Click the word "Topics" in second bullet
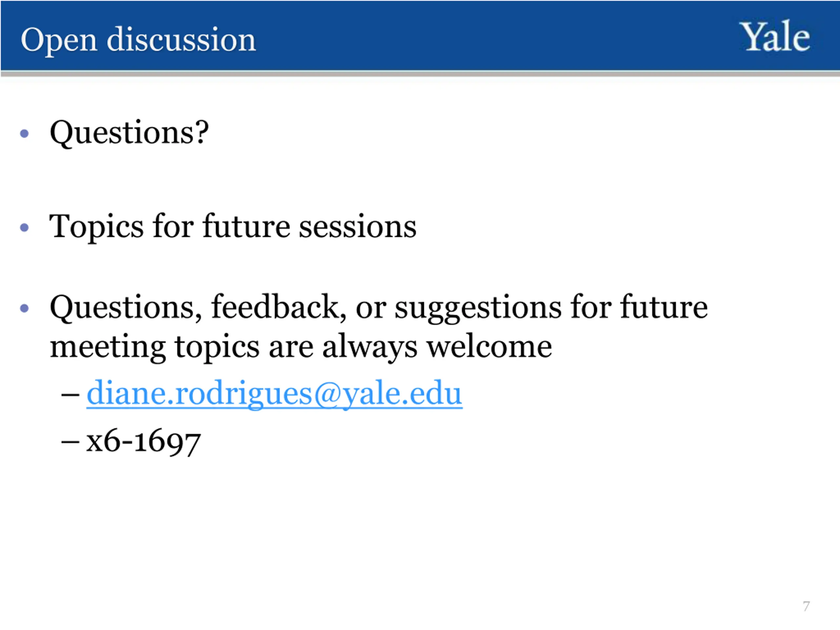This screenshot has height=630, width=840. point(96,227)
